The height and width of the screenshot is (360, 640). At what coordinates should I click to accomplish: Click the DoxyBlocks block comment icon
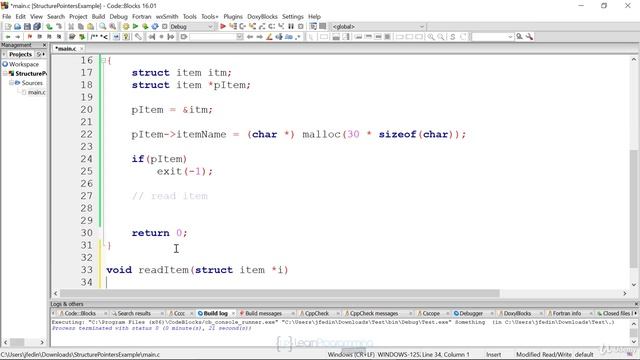pos(95,37)
